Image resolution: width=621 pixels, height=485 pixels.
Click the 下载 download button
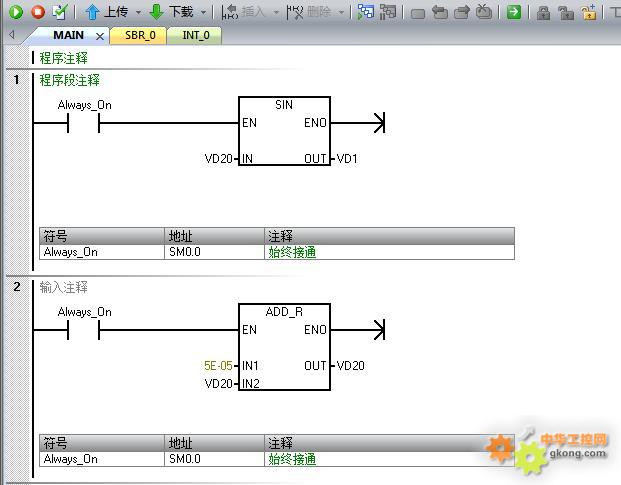(x=171, y=12)
